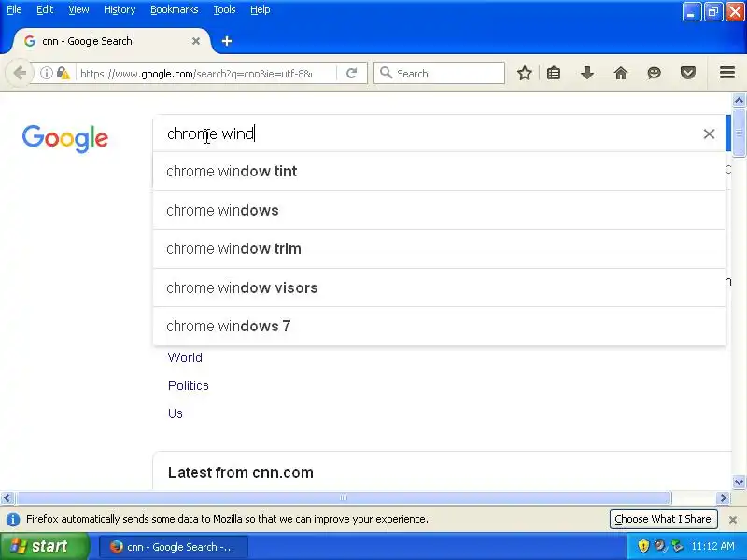This screenshot has width=747, height=560.
Task: Click Choose What I Share button
Action: point(663,519)
